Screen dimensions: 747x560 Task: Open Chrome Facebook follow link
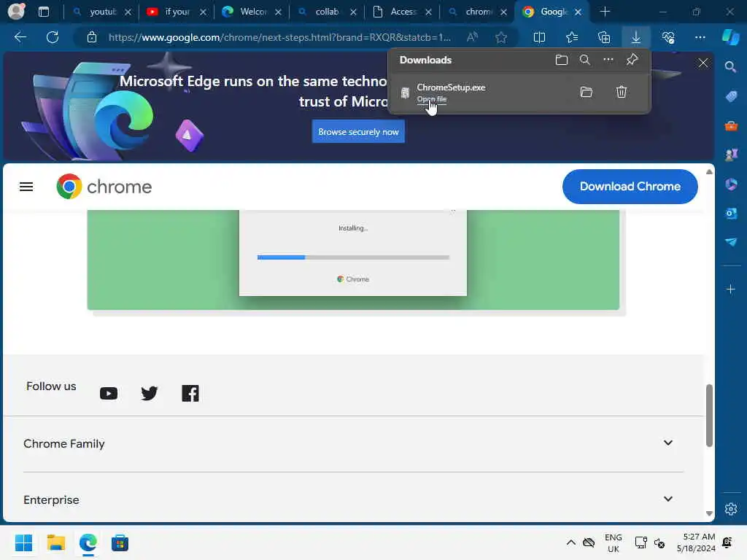(x=190, y=393)
